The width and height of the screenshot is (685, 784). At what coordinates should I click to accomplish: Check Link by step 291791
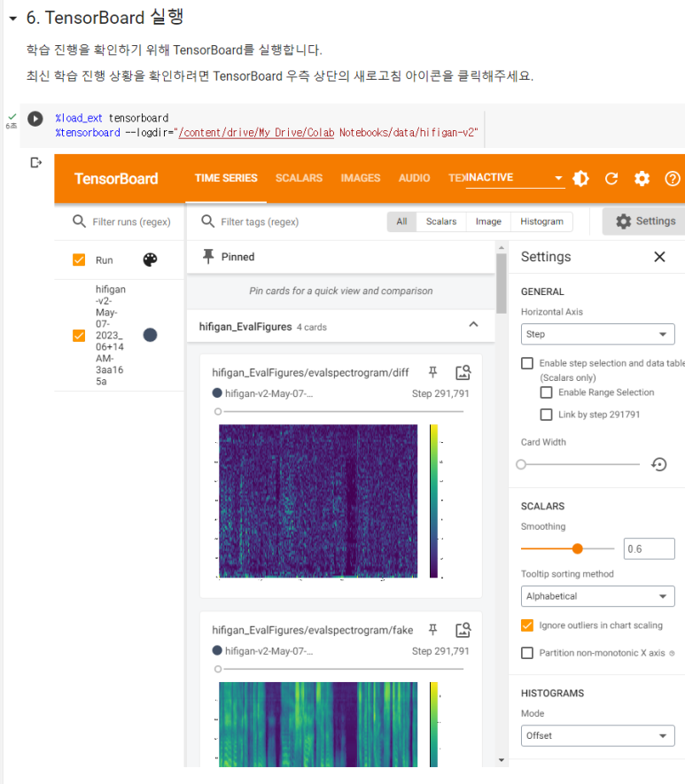547,415
